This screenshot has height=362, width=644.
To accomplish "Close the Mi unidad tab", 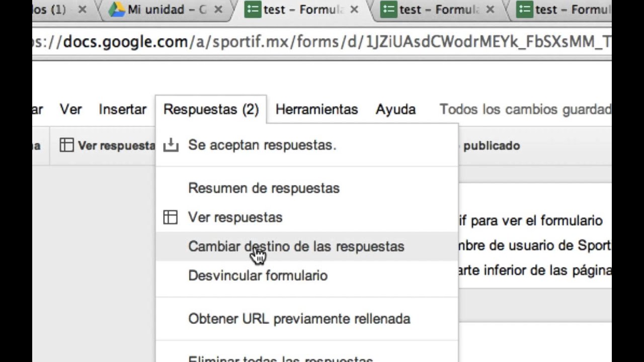I will pos(218,10).
